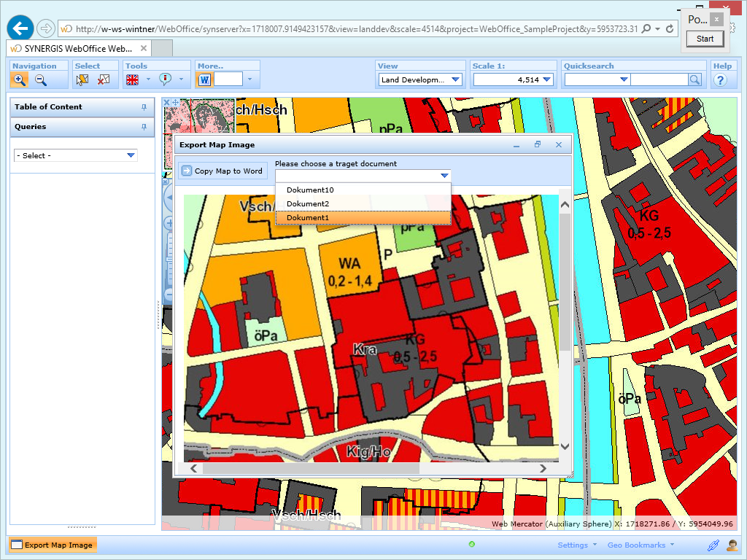Clear the current selection with the red X
This screenshot has width=747, height=560.
pyautogui.click(x=104, y=79)
